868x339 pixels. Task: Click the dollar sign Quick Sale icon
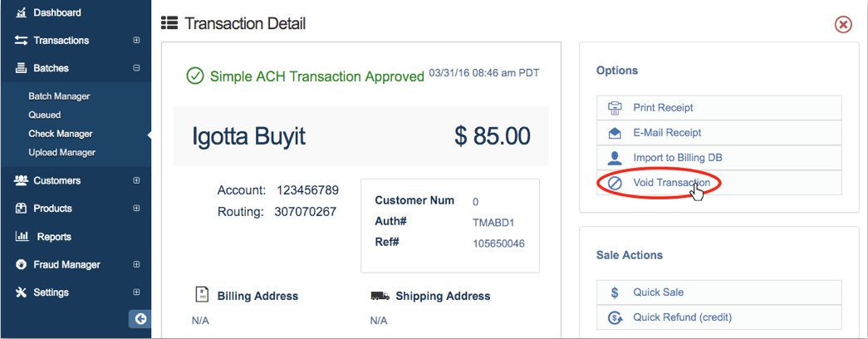coord(615,292)
